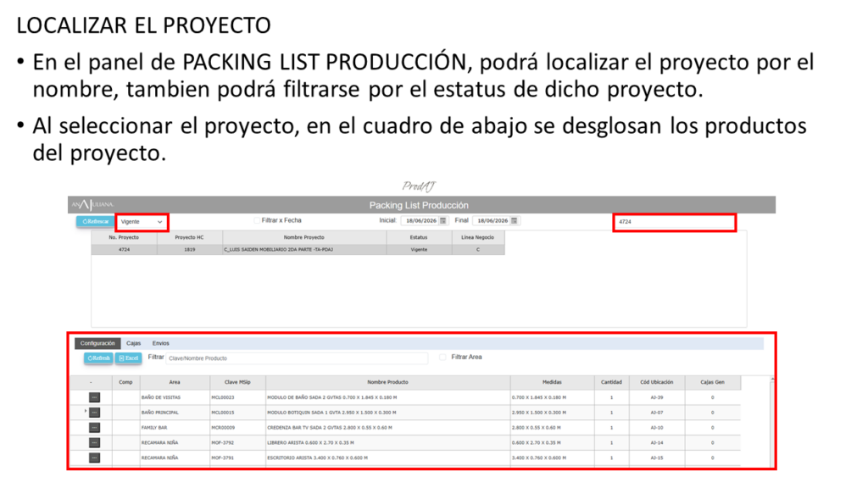Open the Cajas tab
The width and height of the screenshot is (868, 488).
click(133, 344)
